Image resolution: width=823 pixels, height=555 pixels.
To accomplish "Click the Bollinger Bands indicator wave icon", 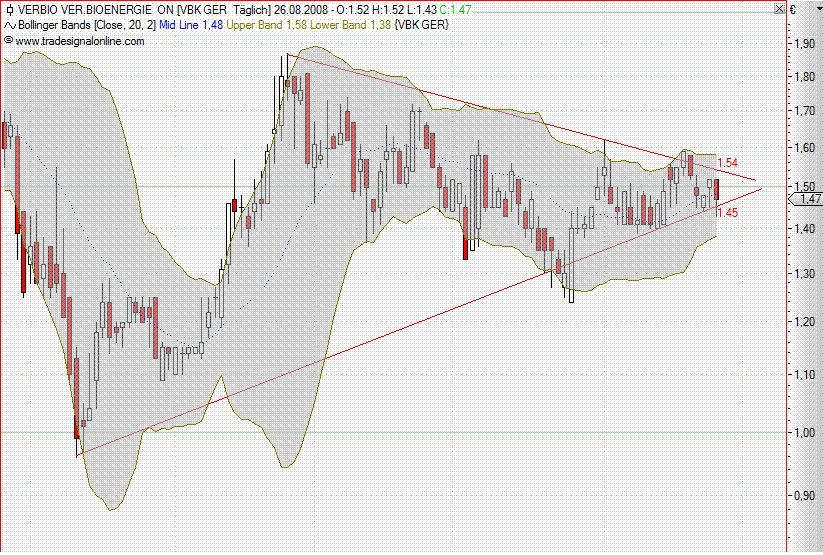I will point(9,25).
